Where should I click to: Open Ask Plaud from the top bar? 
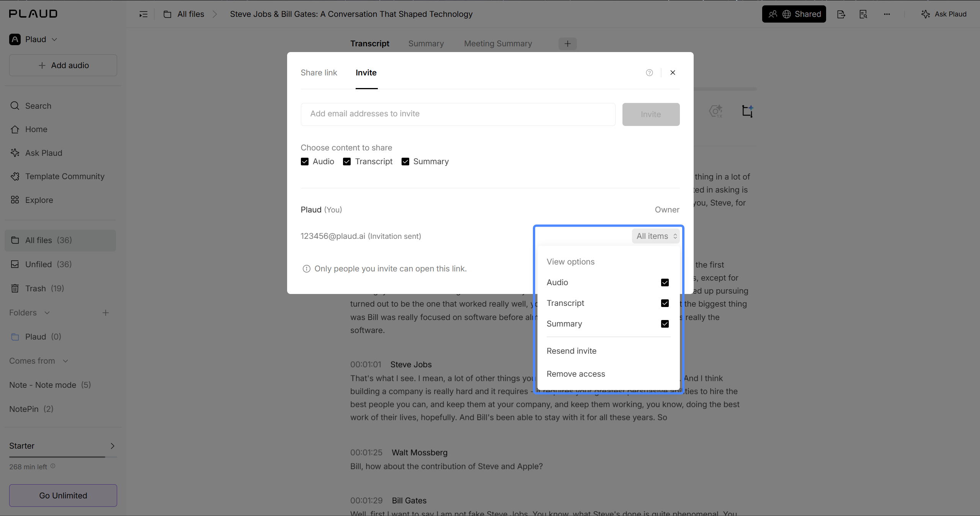(944, 14)
